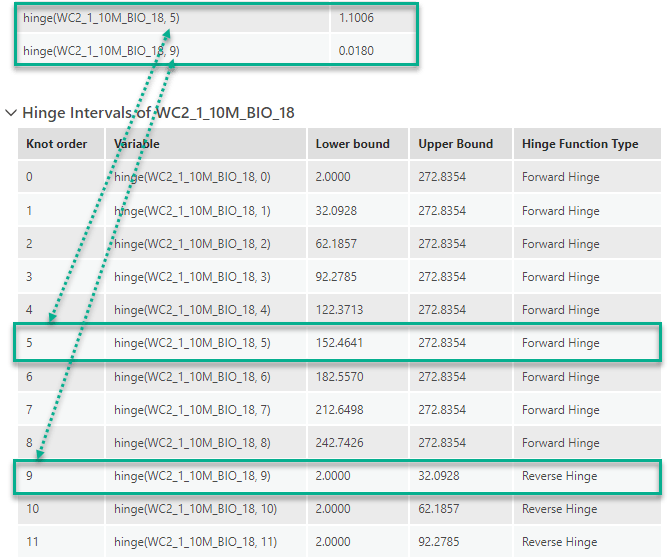Screen dimensions: 670x559
Task: Select 'Forward Hinge' in the knot 0 row
Action: 561,177
